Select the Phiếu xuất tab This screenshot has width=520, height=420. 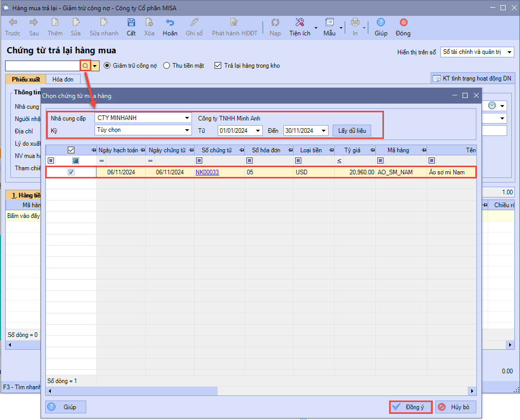point(26,79)
